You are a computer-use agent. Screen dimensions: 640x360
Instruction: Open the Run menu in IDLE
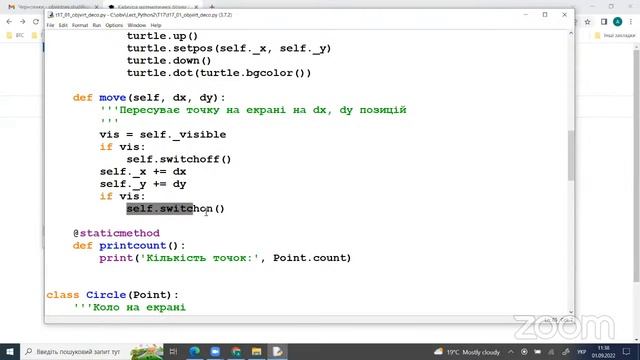pos(97,25)
